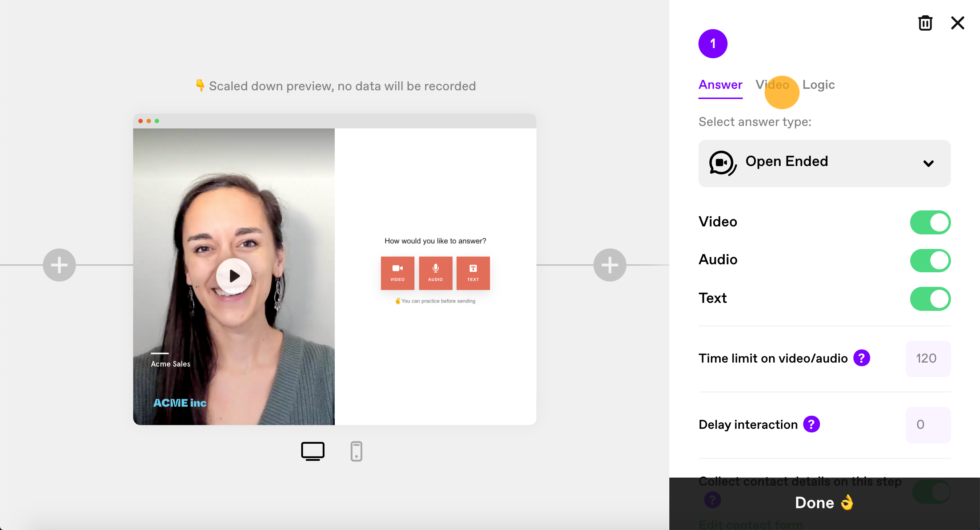The height and width of the screenshot is (530, 980).
Task: Add a step after with right plus button
Action: coord(609,265)
